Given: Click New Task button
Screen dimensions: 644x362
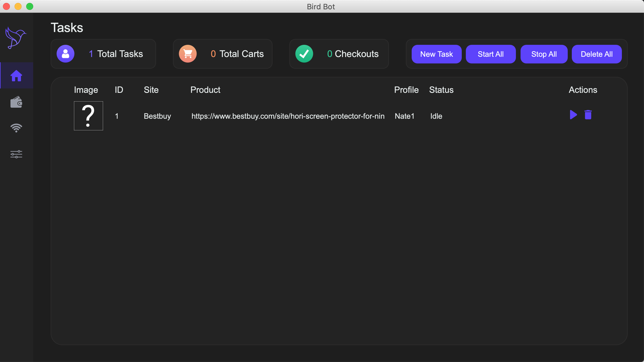Looking at the screenshot, I should (x=436, y=54).
